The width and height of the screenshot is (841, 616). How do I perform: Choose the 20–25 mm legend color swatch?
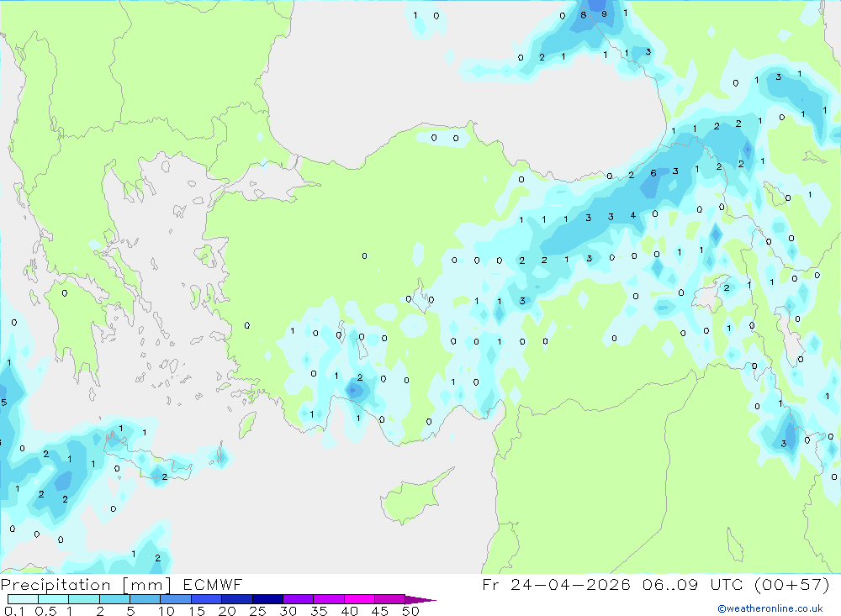pyautogui.click(x=236, y=599)
